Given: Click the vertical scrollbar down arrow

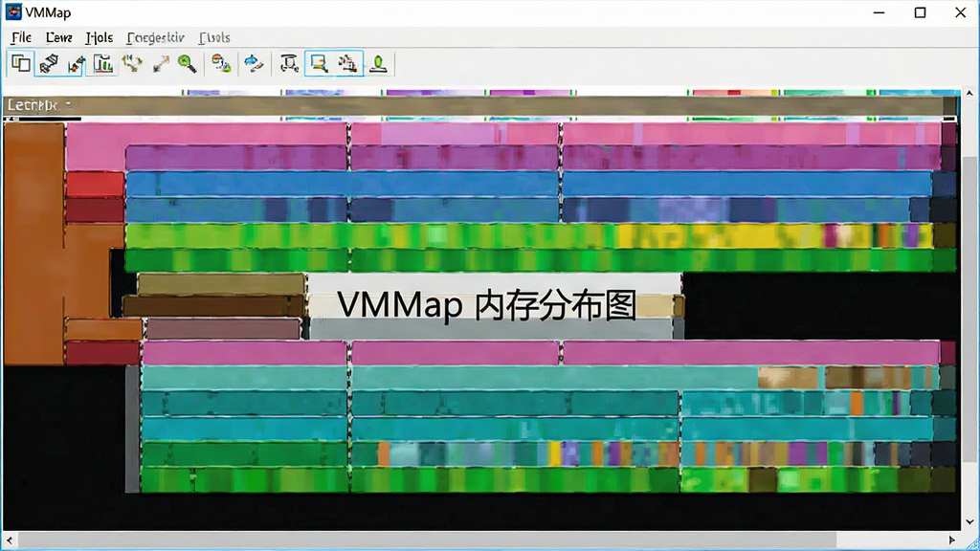Looking at the screenshot, I should pyautogui.click(x=969, y=522).
